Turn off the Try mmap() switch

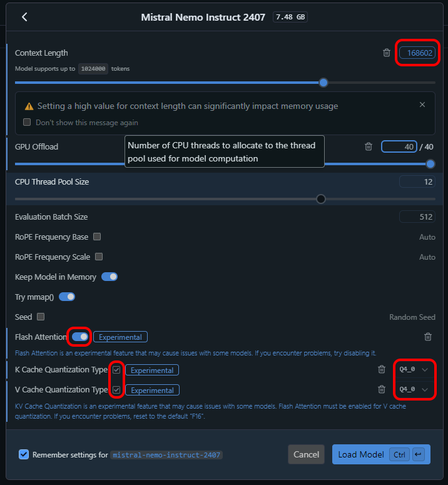(67, 297)
